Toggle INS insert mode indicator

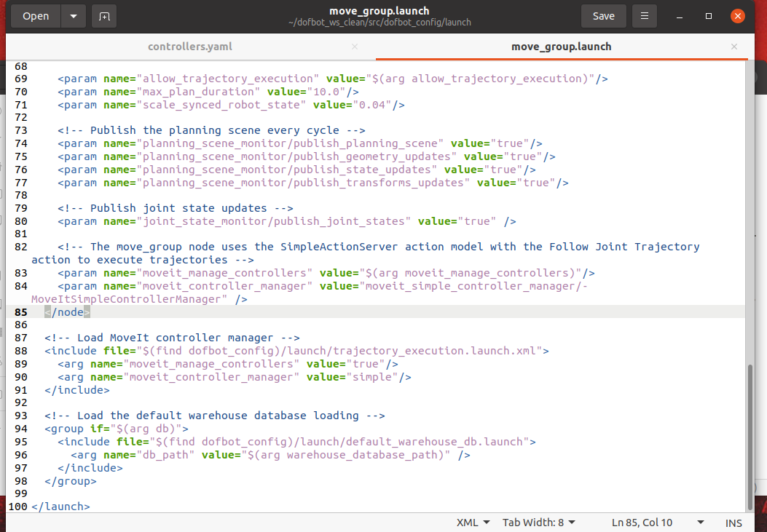(733, 523)
